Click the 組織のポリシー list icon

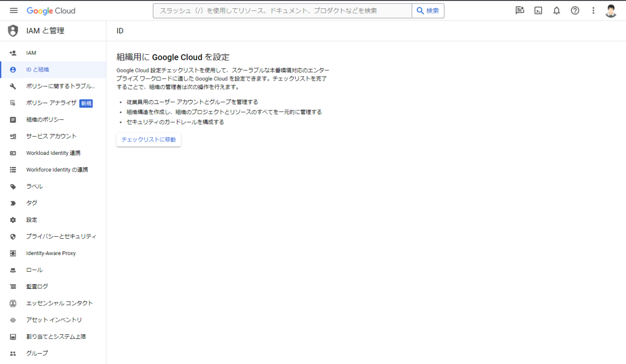coord(13,119)
